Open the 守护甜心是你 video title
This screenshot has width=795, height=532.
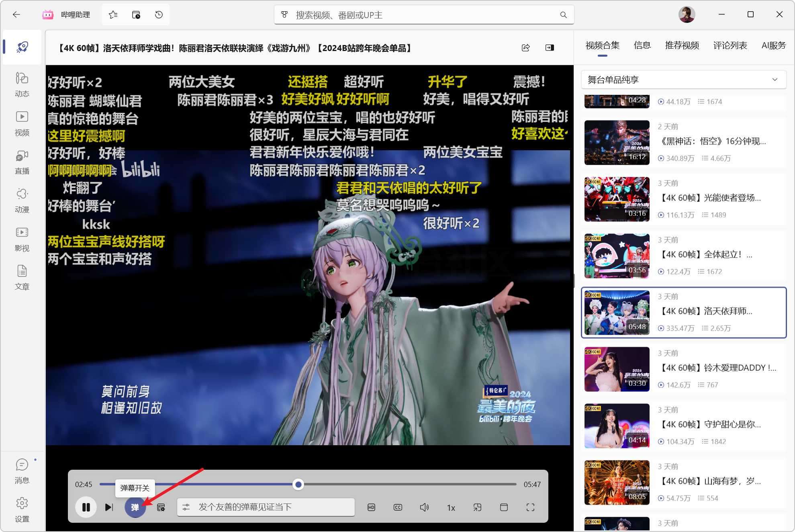click(x=709, y=424)
